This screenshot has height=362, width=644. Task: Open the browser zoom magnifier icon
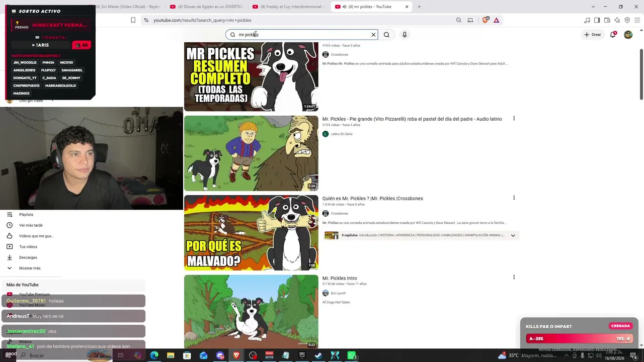pos(458,20)
